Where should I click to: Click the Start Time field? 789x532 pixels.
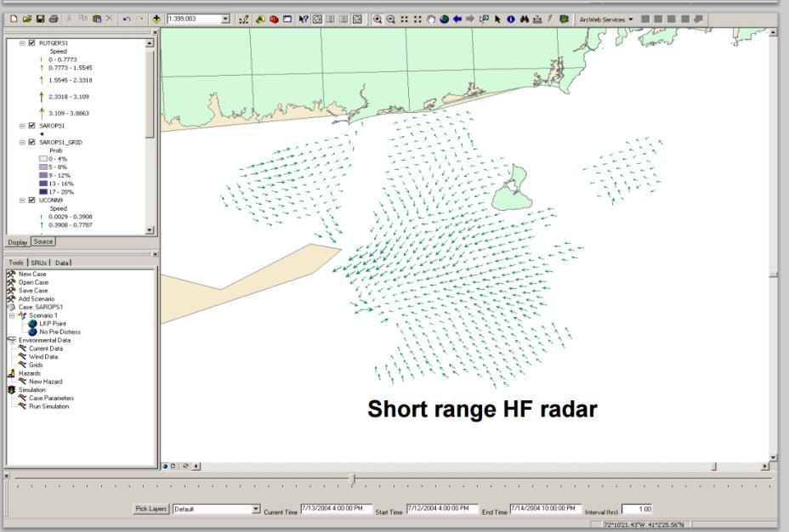pos(442,509)
